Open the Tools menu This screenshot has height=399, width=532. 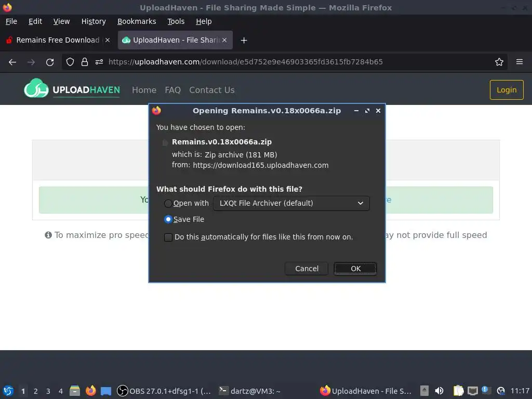[x=176, y=21]
